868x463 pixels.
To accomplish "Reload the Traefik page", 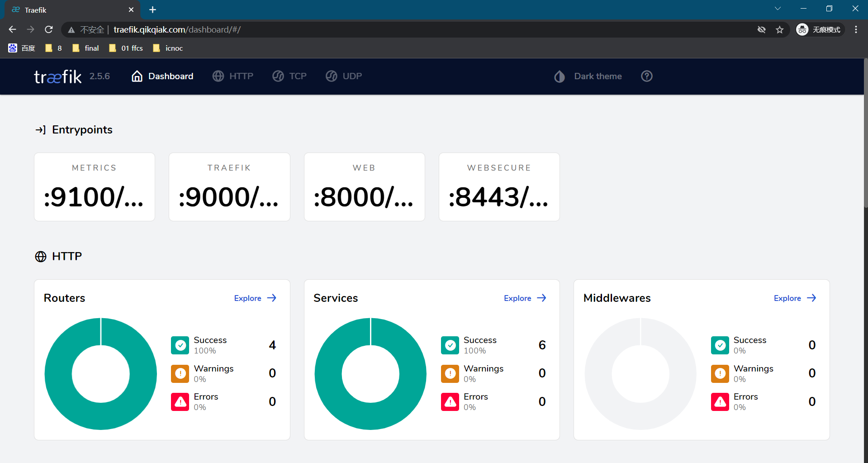I will [x=49, y=29].
